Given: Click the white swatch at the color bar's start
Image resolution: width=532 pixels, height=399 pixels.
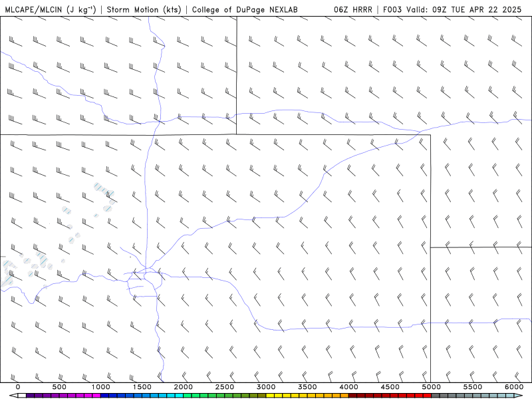Looking at the screenshot, I should pyautogui.click(x=22, y=396).
